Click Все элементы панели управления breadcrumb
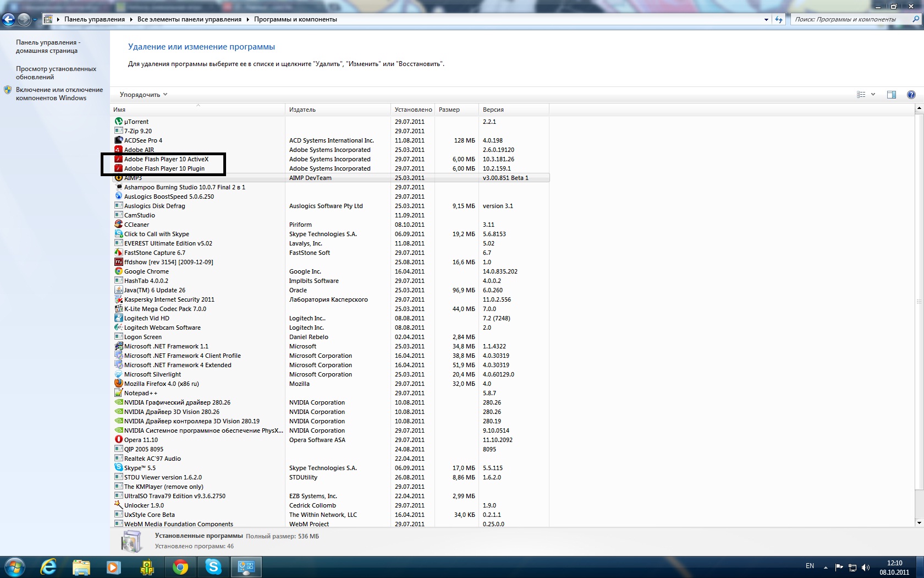 click(x=189, y=19)
